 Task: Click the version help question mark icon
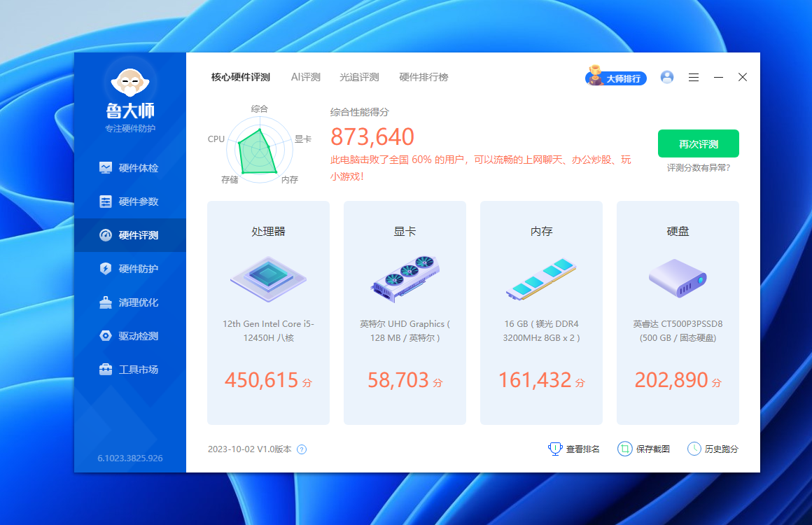302,449
